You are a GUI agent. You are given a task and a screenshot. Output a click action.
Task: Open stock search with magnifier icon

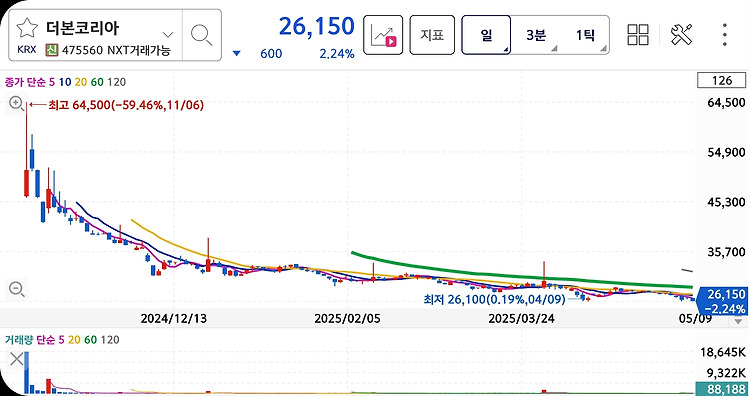[201, 35]
